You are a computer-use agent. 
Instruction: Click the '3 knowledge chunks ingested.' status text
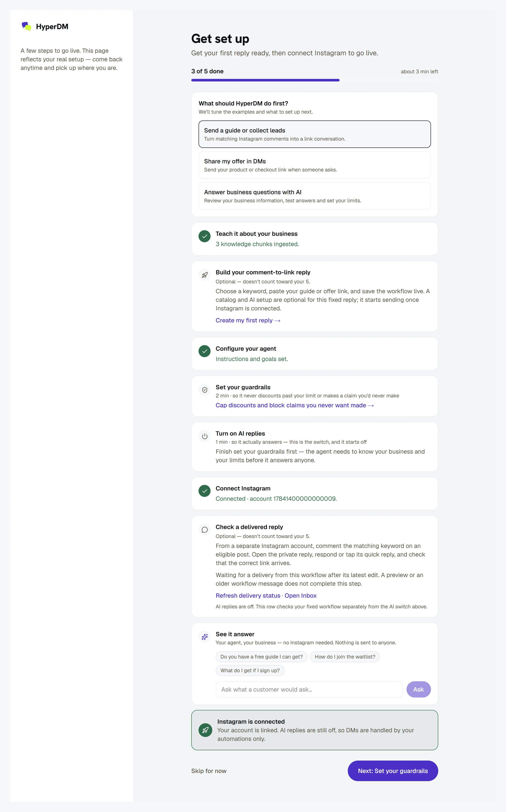click(x=257, y=244)
